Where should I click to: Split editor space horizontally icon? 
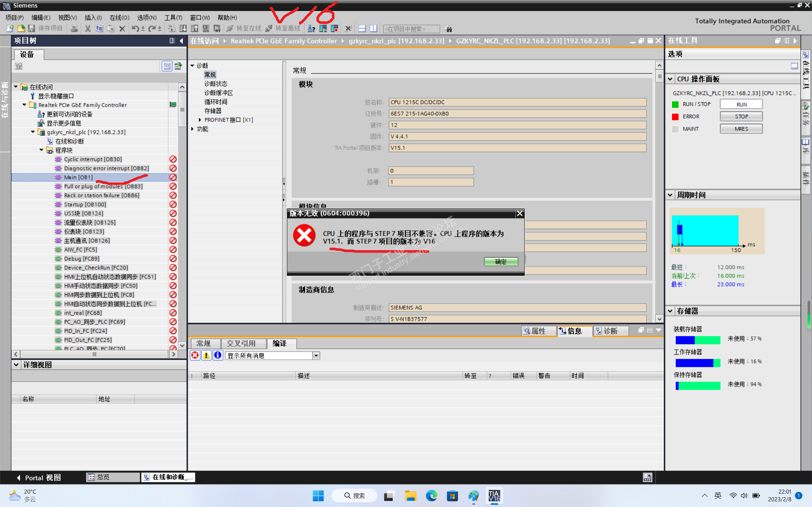[362, 29]
